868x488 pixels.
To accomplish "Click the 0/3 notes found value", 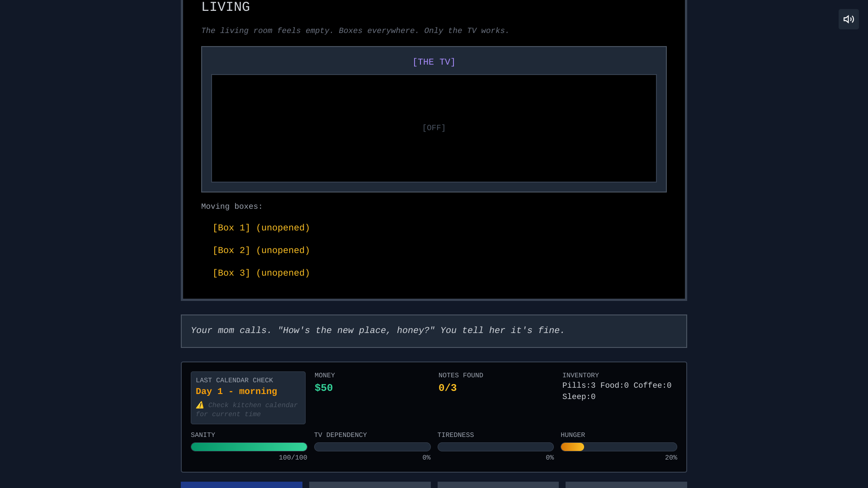I will click(x=448, y=388).
